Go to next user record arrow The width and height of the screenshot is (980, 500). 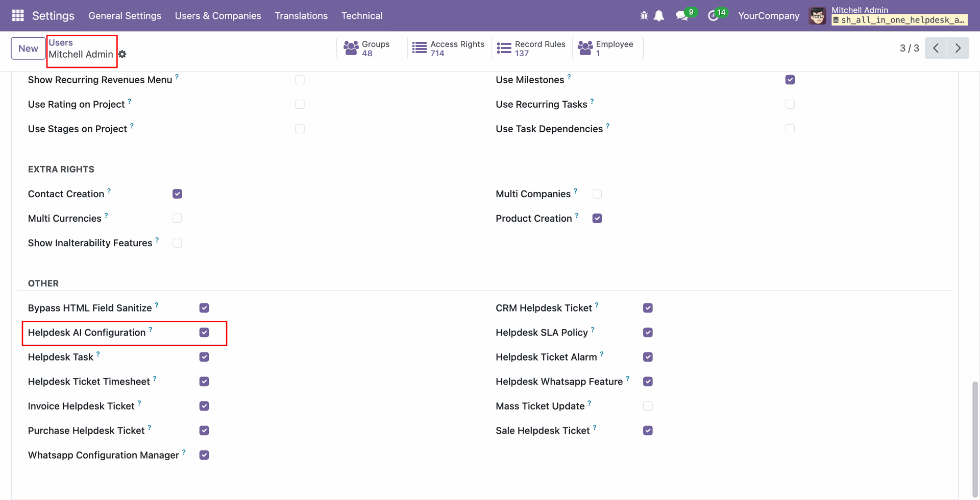(x=958, y=48)
